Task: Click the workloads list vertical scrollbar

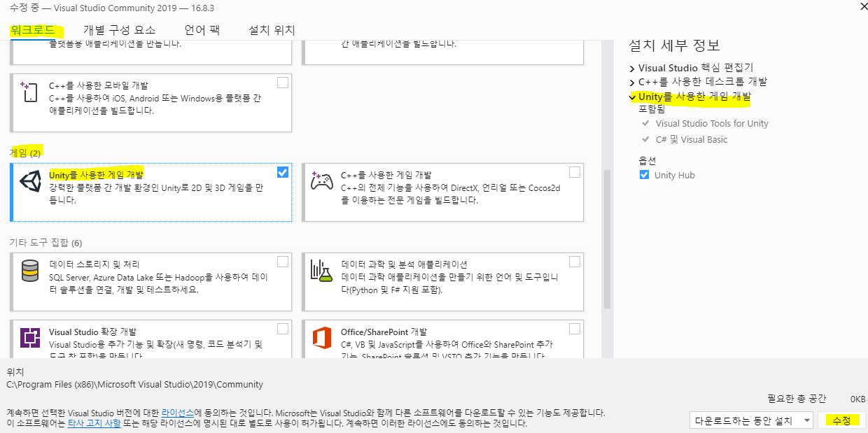Action: point(607,238)
